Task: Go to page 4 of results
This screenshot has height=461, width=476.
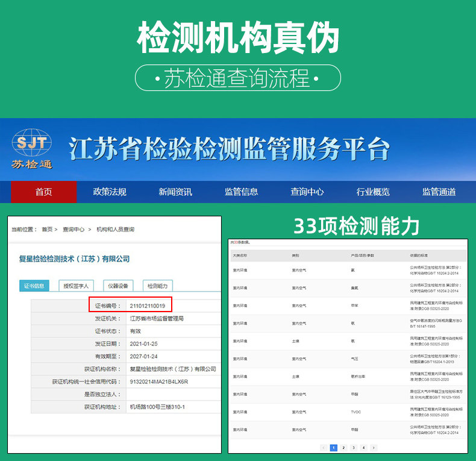Action: tap(364, 448)
